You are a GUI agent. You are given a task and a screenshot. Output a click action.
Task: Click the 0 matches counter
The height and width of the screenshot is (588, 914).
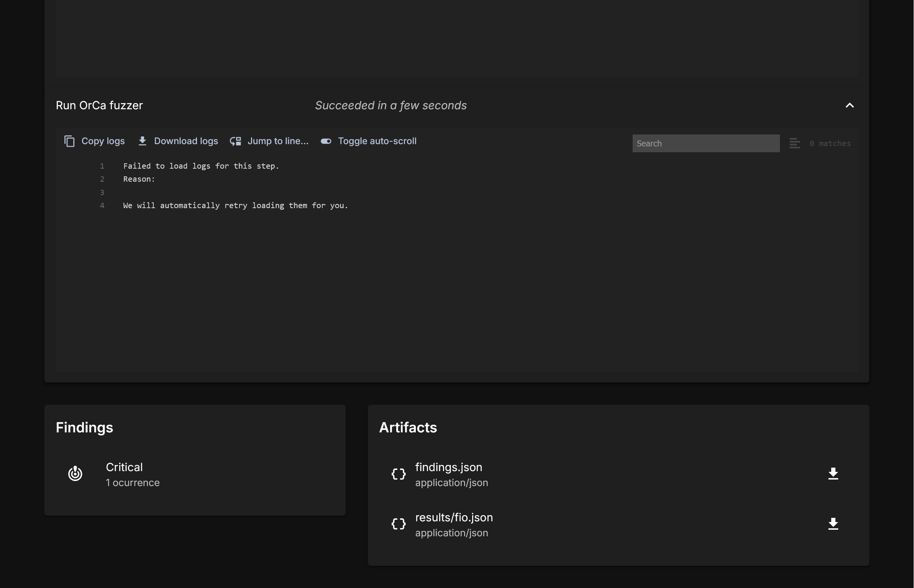point(830,143)
